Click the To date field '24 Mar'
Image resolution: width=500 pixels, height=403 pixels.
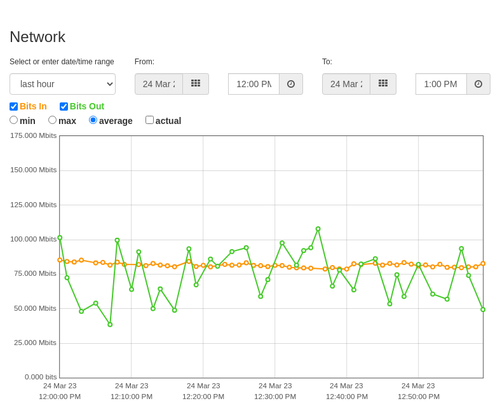pyautogui.click(x=346, y=84)
